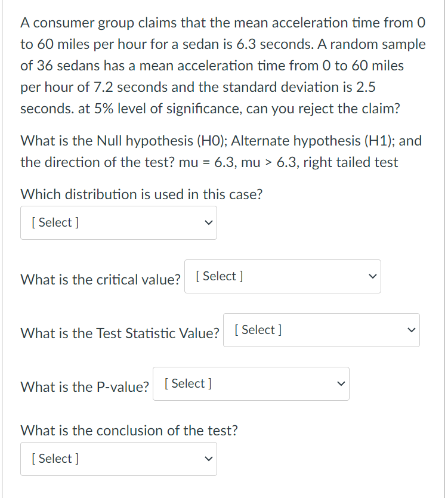Click the chevron arrow on conclusion dropdown
This screenshot has width=448, height=498.
pos(207,459)
